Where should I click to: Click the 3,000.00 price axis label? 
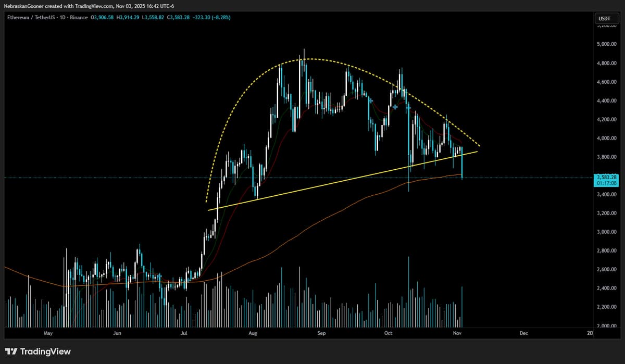point(607,232)
